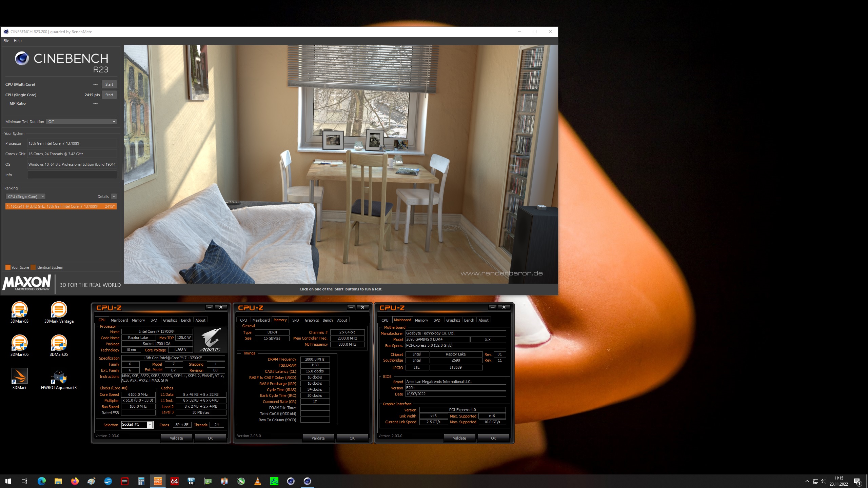Select the CPU-Z icon in the taskbar
868x488 pixels.
[158, 481]
